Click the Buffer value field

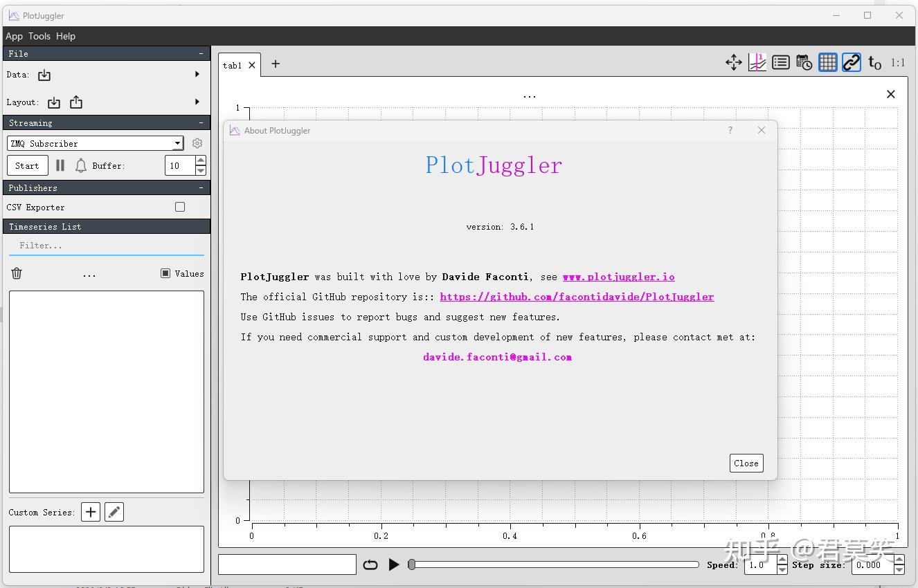(x=180, y=165)
